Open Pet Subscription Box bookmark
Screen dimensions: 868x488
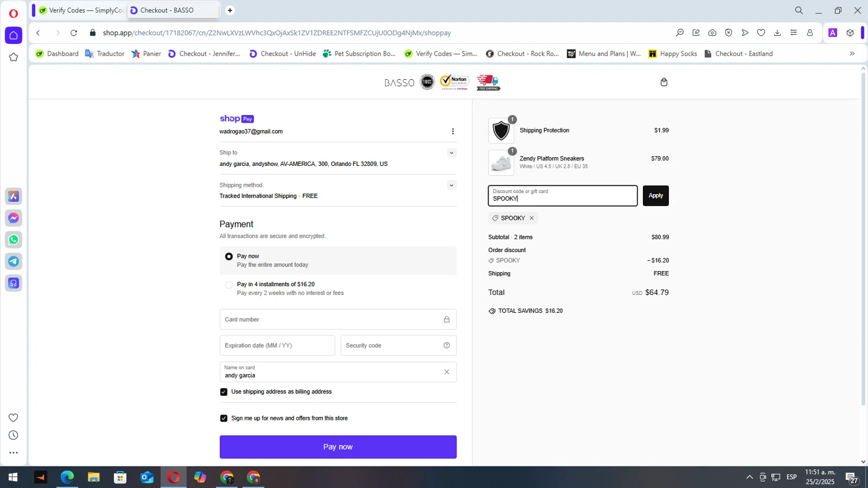coord(359,54)
